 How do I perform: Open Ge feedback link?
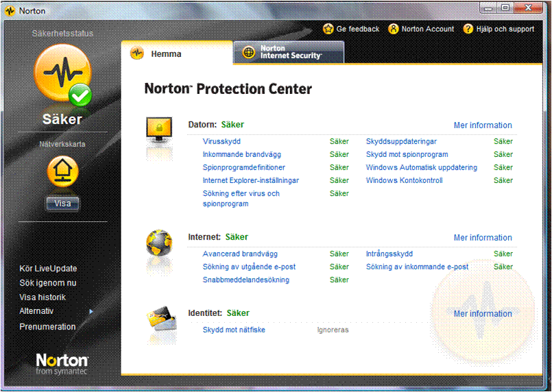click(x=358, y=29)
